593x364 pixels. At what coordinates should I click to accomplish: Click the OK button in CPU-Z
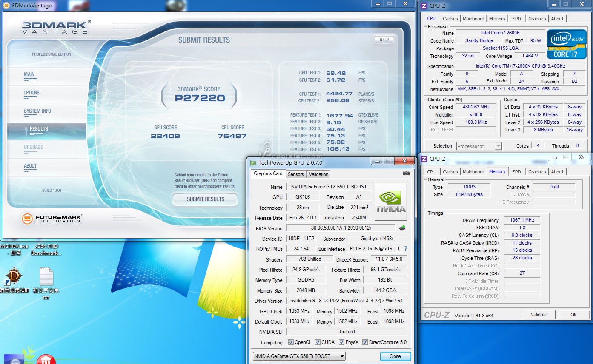pos(573,315)
